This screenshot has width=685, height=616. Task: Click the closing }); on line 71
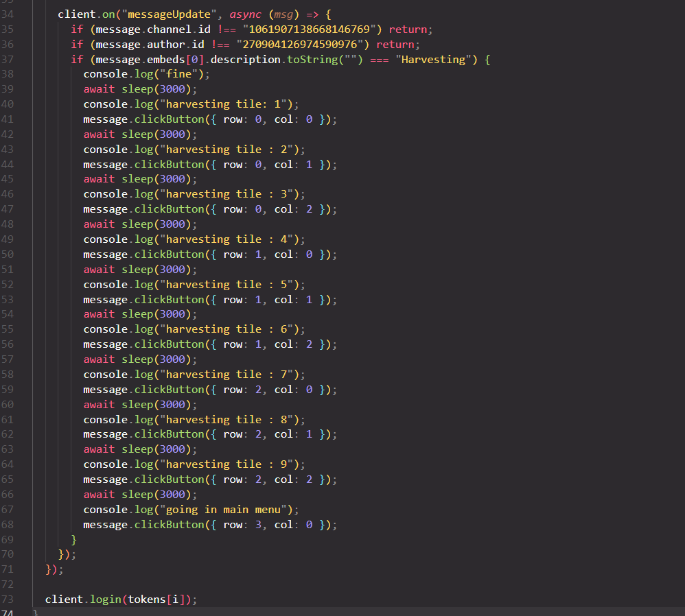click(x=55, y=569)
